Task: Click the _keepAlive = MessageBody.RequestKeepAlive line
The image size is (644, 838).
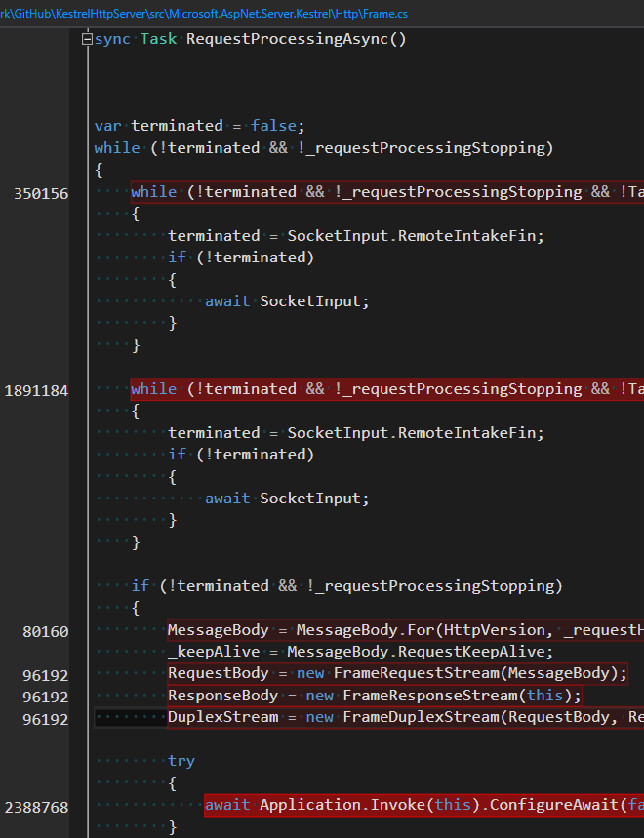Action: tap(361, 652)
